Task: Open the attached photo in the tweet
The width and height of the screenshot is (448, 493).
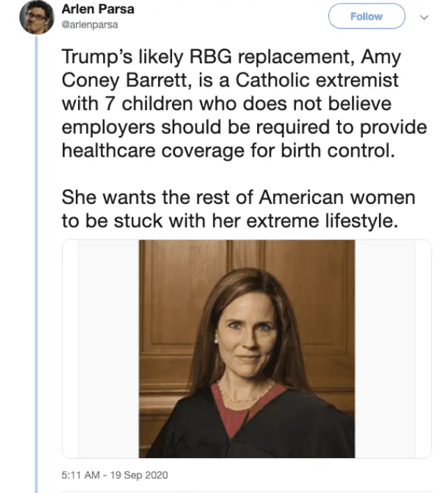Action: 247,348
